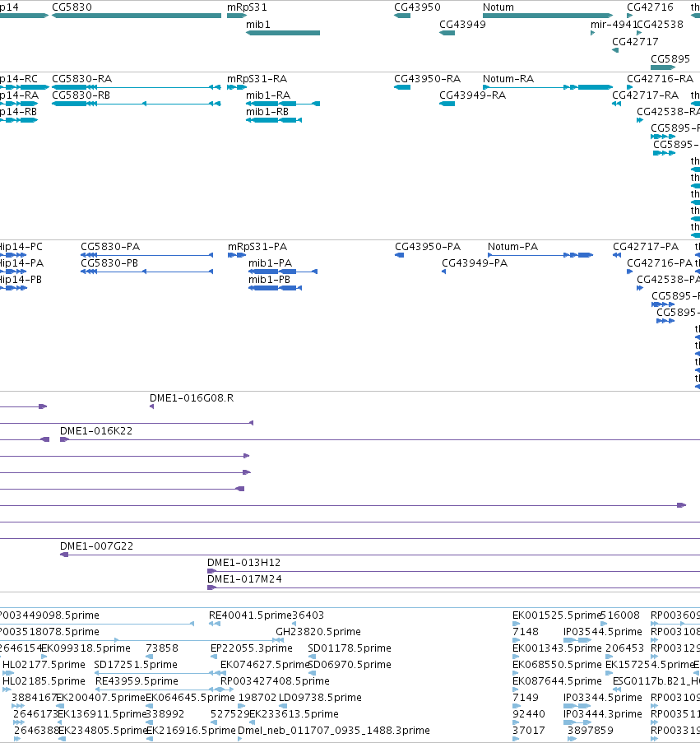
Task: Select the EST labeled 92440
Action: click(529, 714)
